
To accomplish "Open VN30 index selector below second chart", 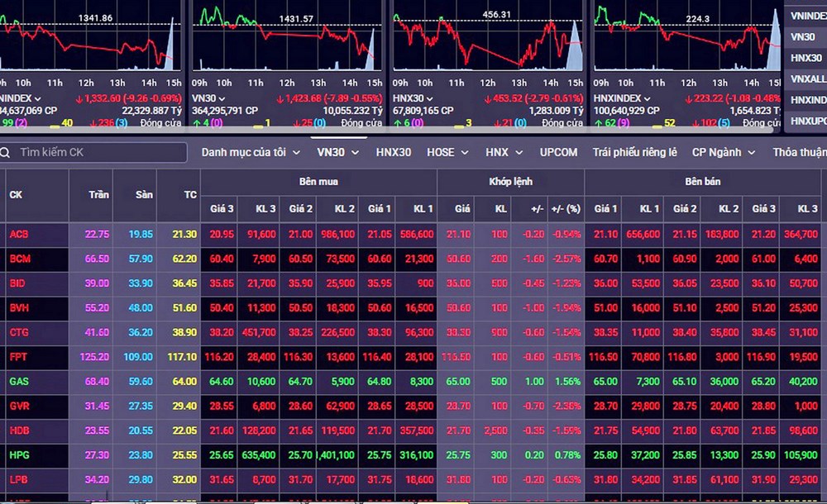I will coord(208,98).
